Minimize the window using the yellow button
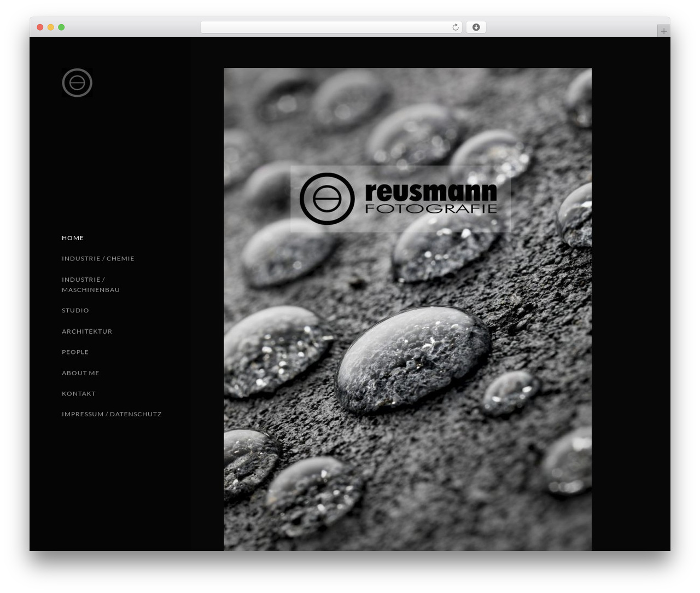The width and height of the screenshot is (700, 593). (x=51, y=27)
